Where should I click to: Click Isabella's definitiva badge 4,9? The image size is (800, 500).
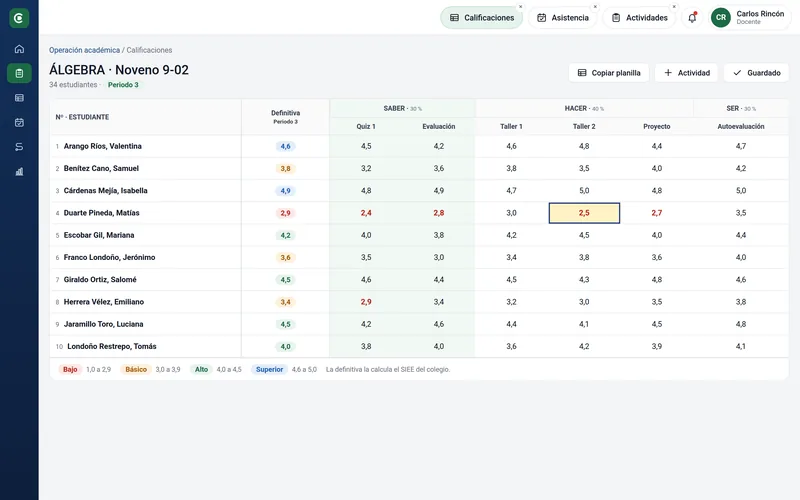tap(285, 191)
